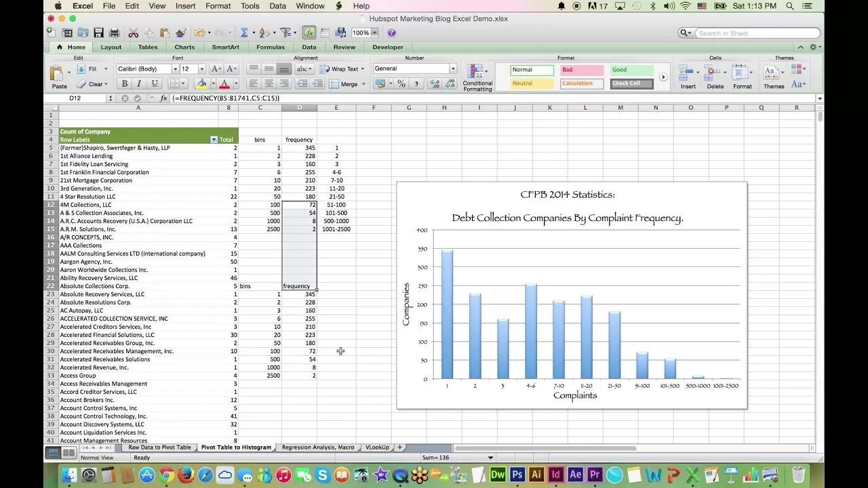Viewport: 868px width, 488px height.
Task: Click the Undo arrow icon
Action: point(198,33)
